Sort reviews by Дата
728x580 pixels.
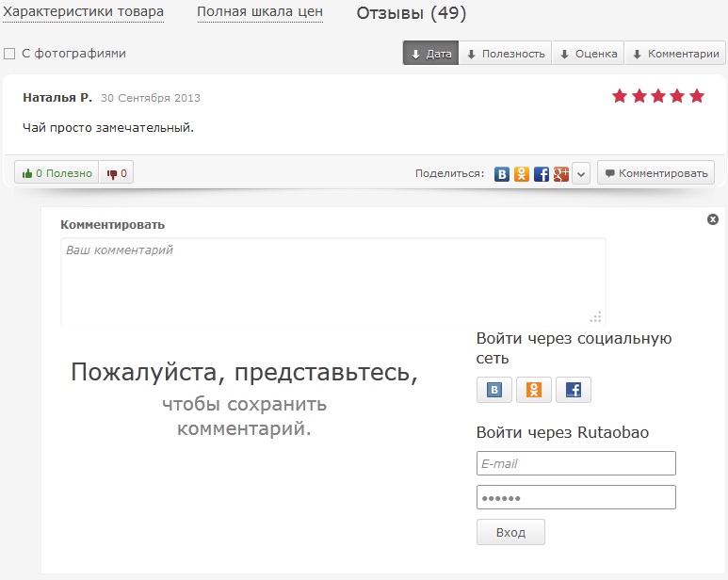click(430, 54)
